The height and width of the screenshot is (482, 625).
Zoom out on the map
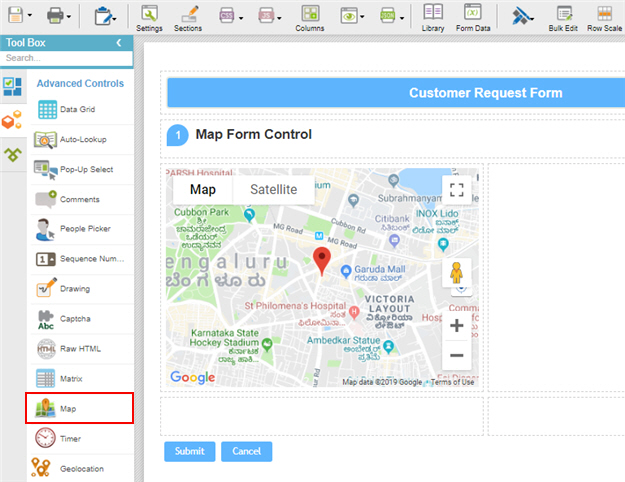point(456,355)
